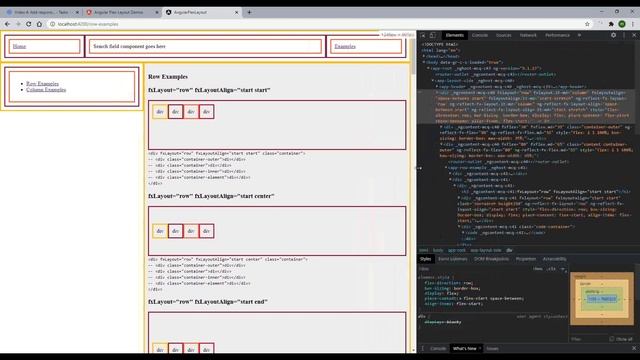Follow the Home link
640x360 pixels.
click(19, 46)
